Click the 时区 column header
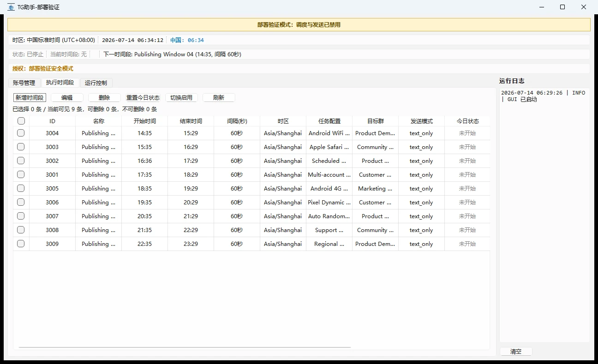 click(x=283, y=121)
